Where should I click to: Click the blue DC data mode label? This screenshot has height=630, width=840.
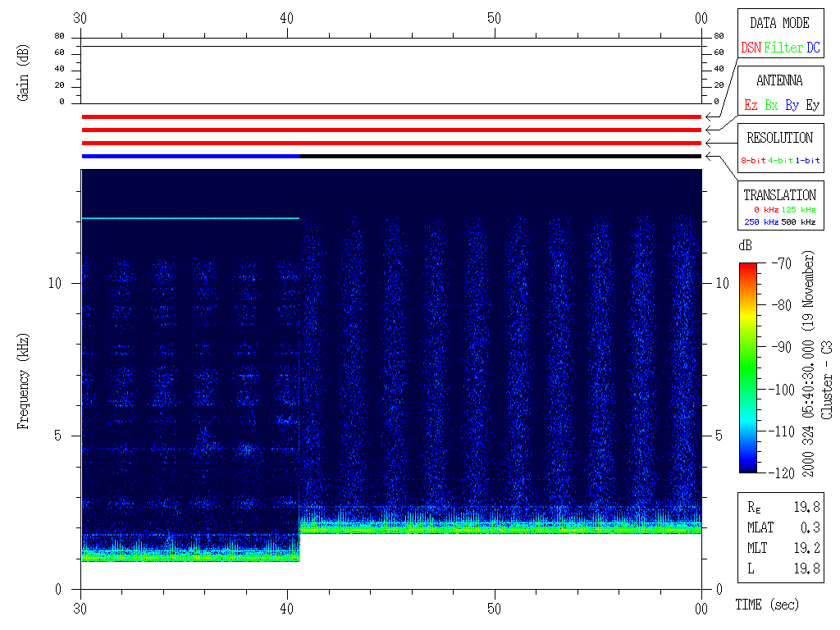click(x=812, y=48)
